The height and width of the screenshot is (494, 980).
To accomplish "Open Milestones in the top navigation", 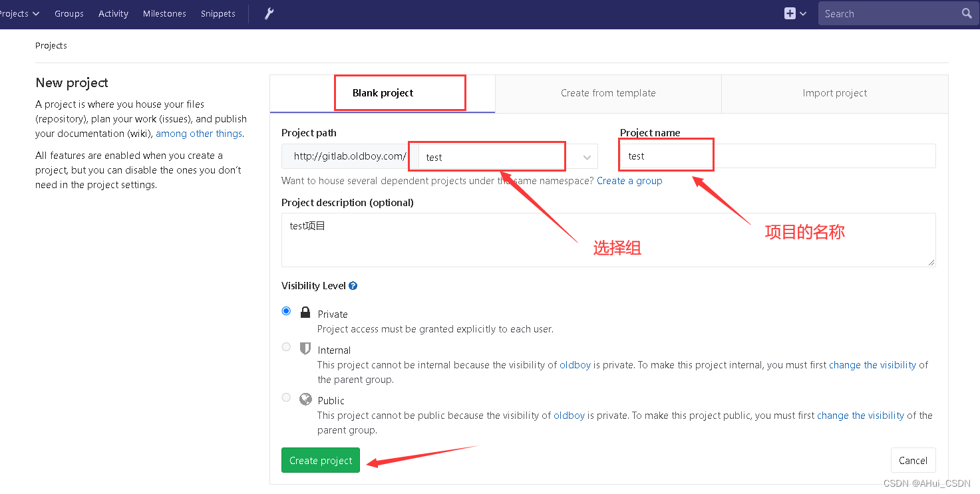I will pyautogui.click(x=164, y=13).
